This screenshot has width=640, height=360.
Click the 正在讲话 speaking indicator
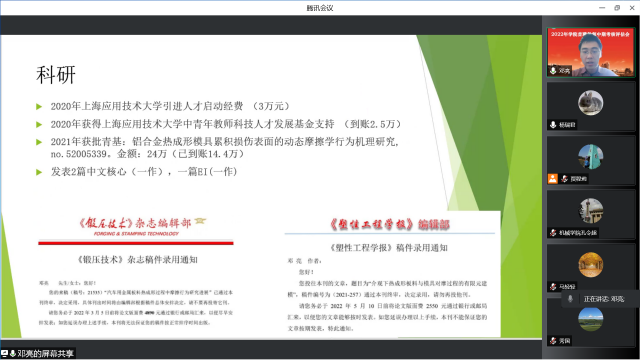[600, 299]
